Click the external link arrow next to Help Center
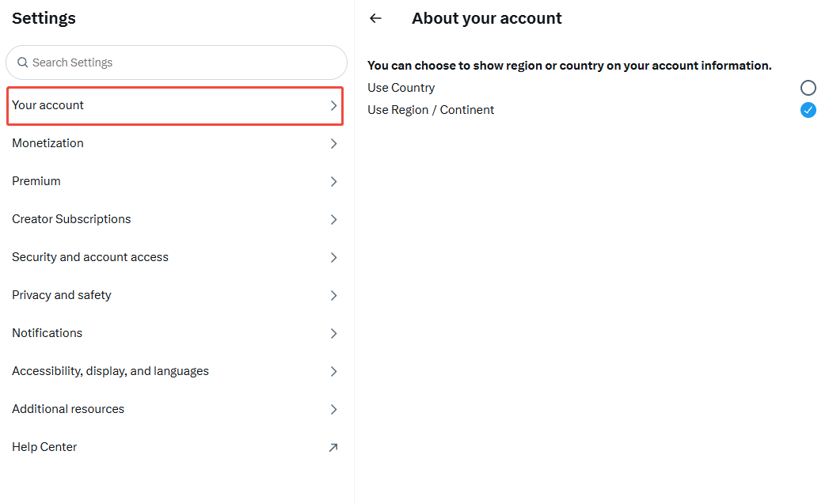 [334, 447]
